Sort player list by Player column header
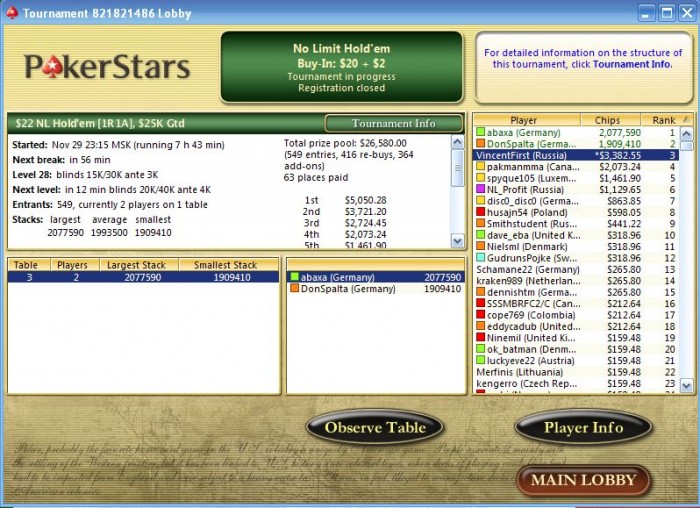700x508 pixels. (527, 120)
